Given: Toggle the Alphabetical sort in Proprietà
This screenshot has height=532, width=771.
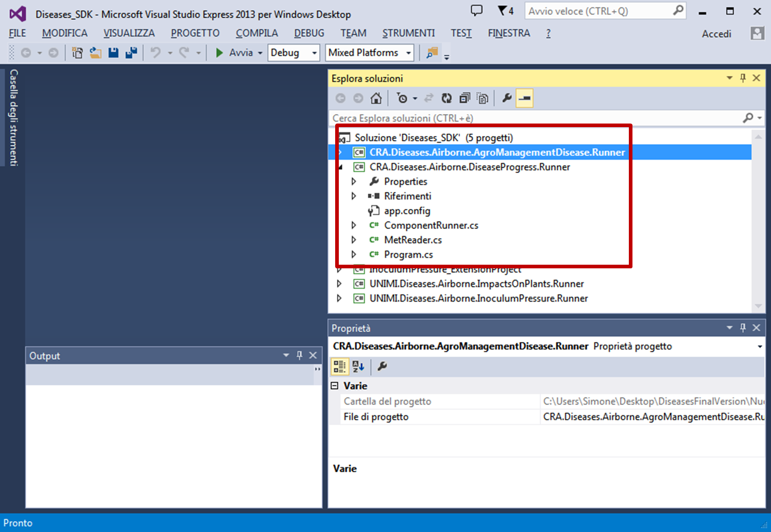Looking at the screenshot, I should pyautogui.click(x=359, y=366).
